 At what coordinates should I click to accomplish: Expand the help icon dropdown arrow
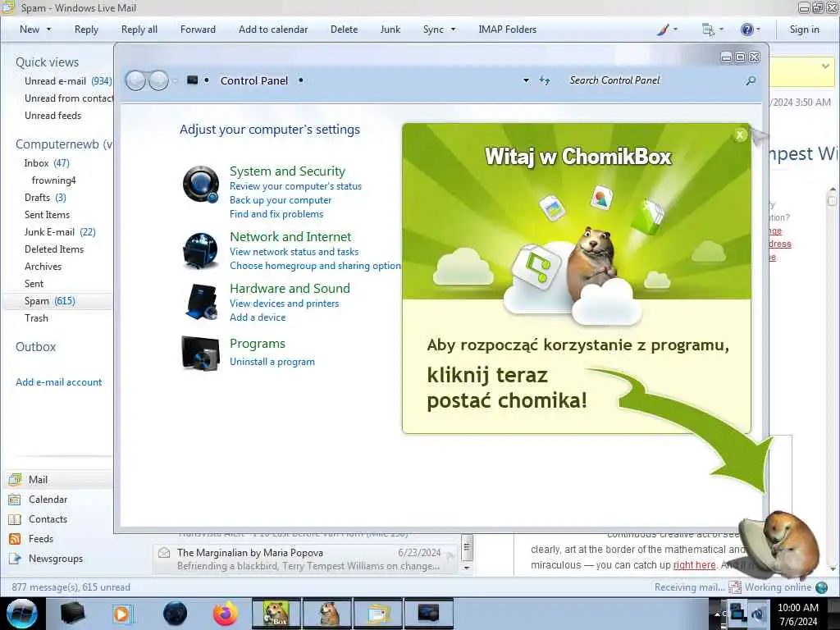[x=757, y=30]
